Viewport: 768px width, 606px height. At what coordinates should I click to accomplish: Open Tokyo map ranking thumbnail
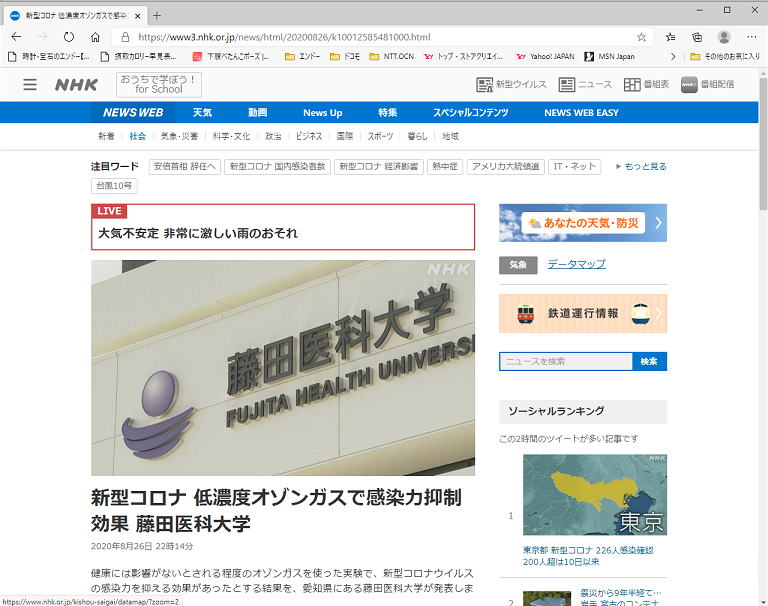[x=595, y=495]
